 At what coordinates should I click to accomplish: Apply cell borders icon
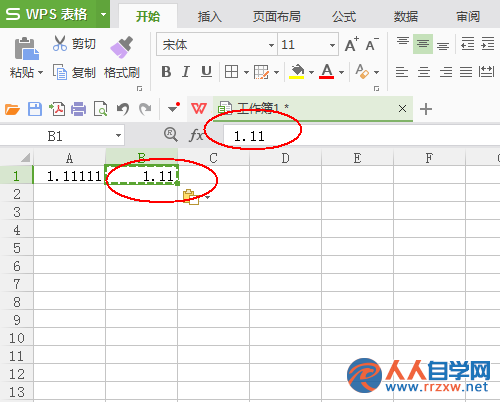231,72
